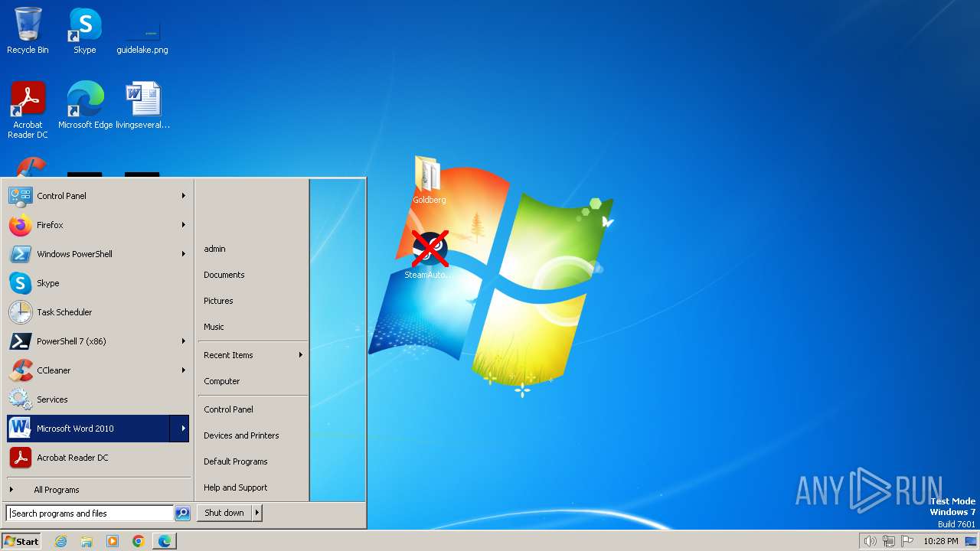The image size is (980, 551).
Task: Click the Microsoft Word 2010 icon
Action: pos(20,429)
